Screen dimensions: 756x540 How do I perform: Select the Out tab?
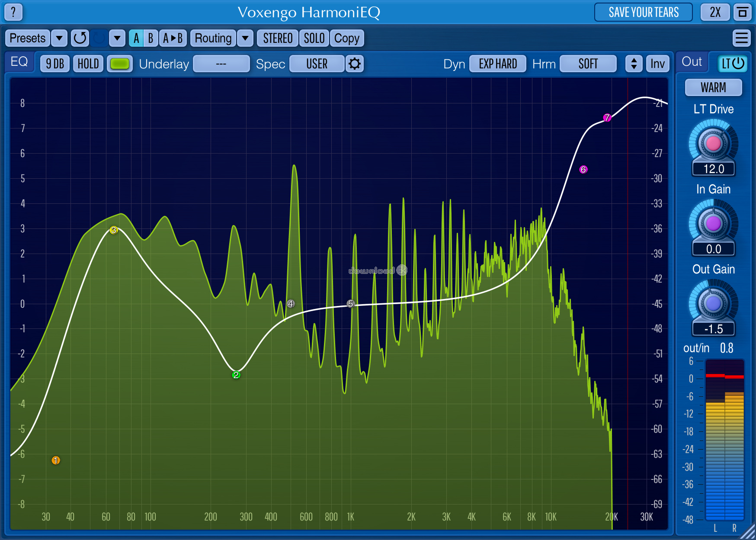(692, 62)
